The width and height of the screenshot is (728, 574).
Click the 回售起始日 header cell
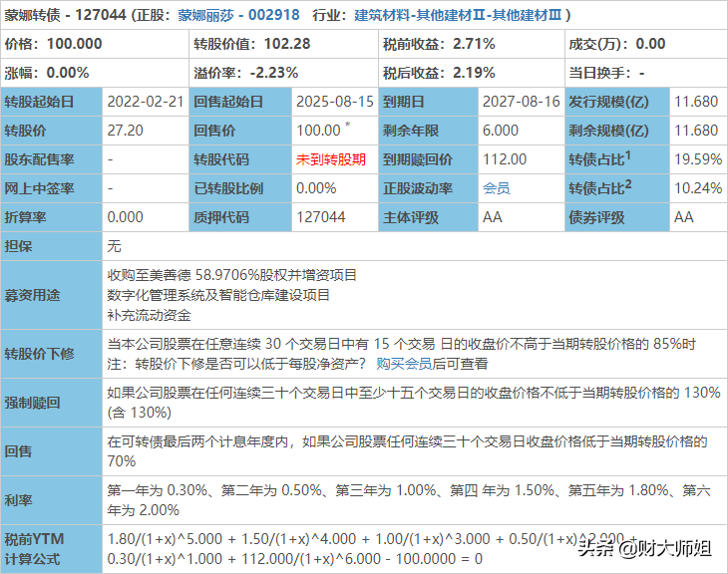(x=240, y=102)
